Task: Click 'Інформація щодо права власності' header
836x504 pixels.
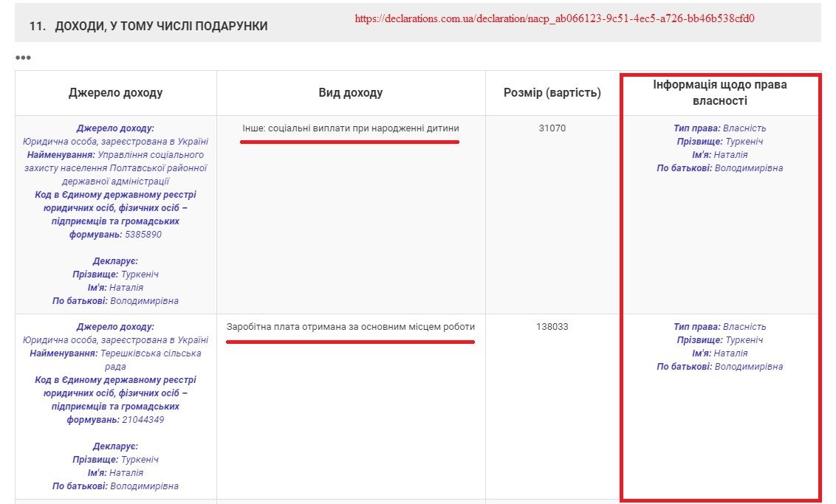Action: coord(719,93)
